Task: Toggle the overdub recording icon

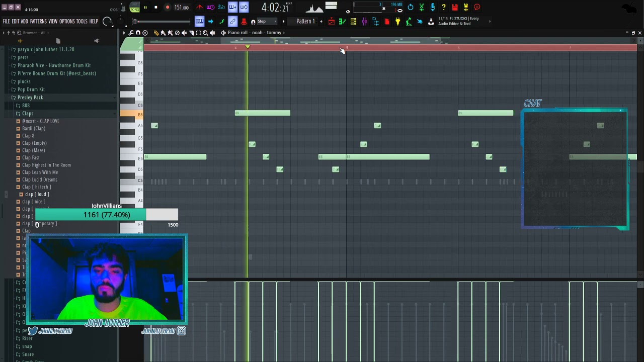Action: tap(232, 8)
